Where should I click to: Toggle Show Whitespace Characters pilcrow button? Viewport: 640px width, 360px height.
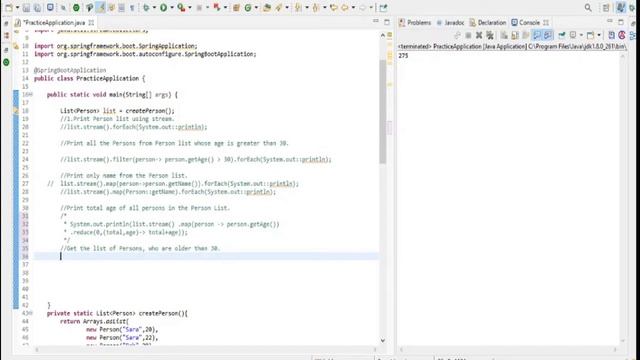[132, 7]
